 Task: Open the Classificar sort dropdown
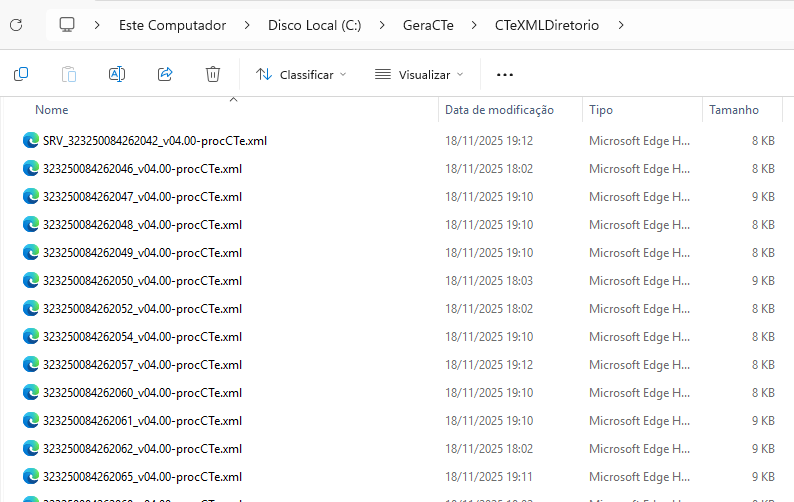pyautogui.click(x=301, y=74)
